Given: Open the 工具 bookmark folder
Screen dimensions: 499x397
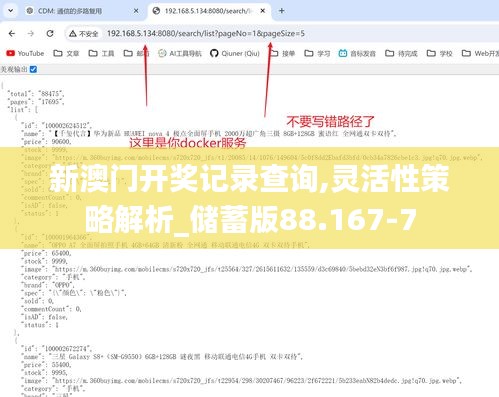Looking at the screenshot, I should pos(101,53).
